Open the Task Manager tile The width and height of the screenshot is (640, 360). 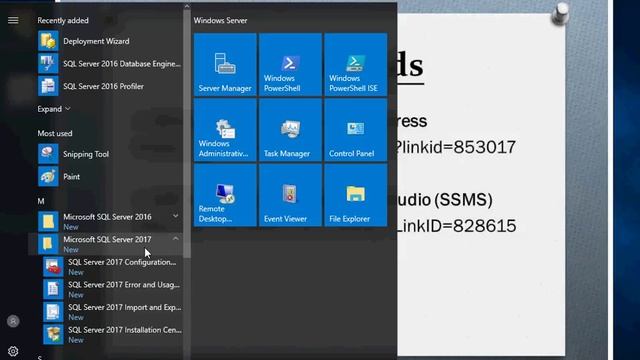pyautogui.click(x=290, y=130)
